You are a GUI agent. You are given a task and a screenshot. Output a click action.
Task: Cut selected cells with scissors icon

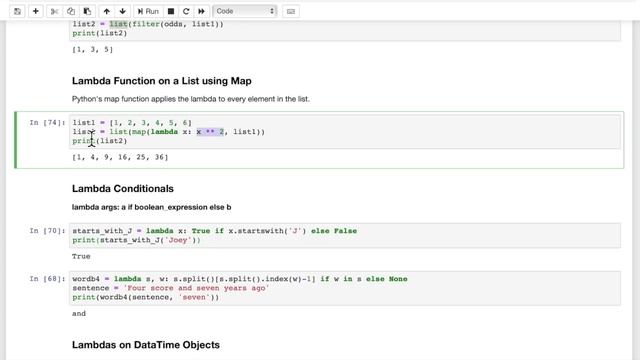[x=54, y=11]
